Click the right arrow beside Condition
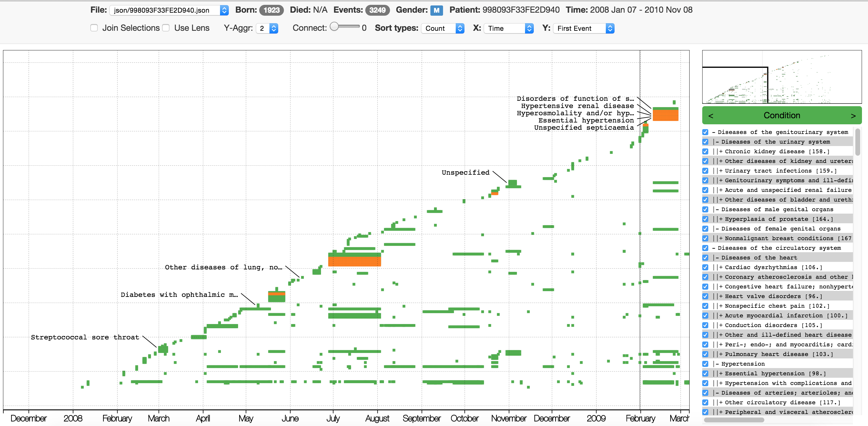 tap(853, 116)
